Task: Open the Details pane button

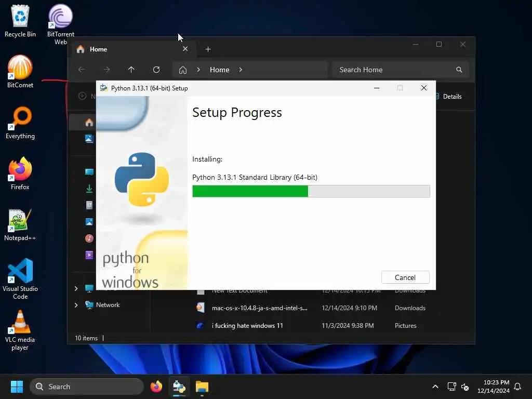Action: (448, 96)
